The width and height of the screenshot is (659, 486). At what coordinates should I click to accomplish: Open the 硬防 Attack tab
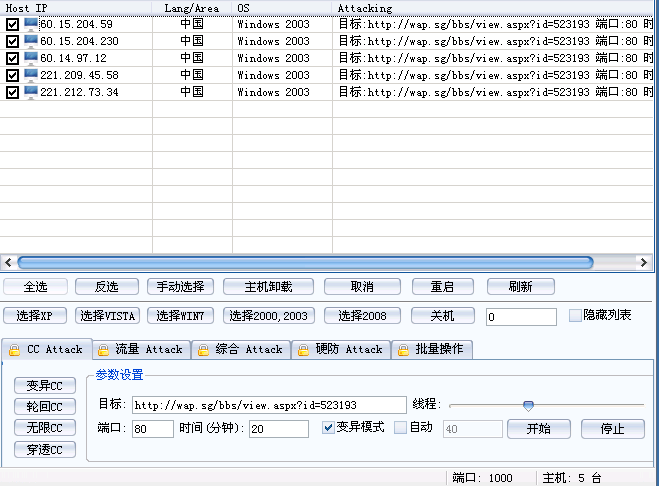(341, 350)
